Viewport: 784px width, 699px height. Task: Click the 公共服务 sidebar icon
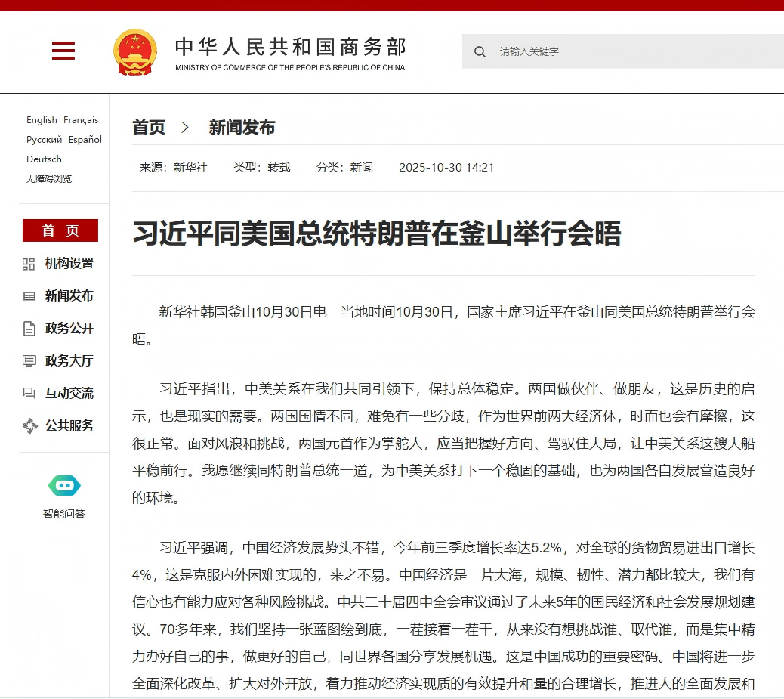(29, 426)
